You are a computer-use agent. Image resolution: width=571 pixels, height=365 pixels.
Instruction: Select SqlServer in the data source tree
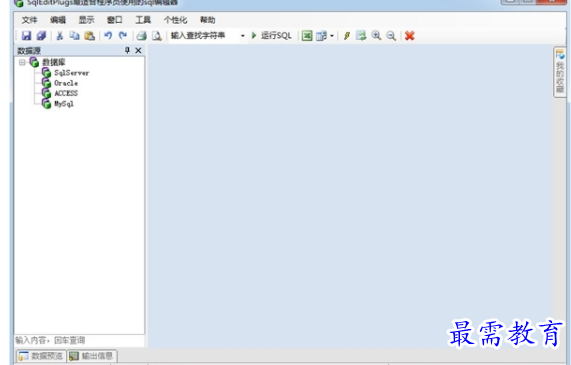coord(71,73)
